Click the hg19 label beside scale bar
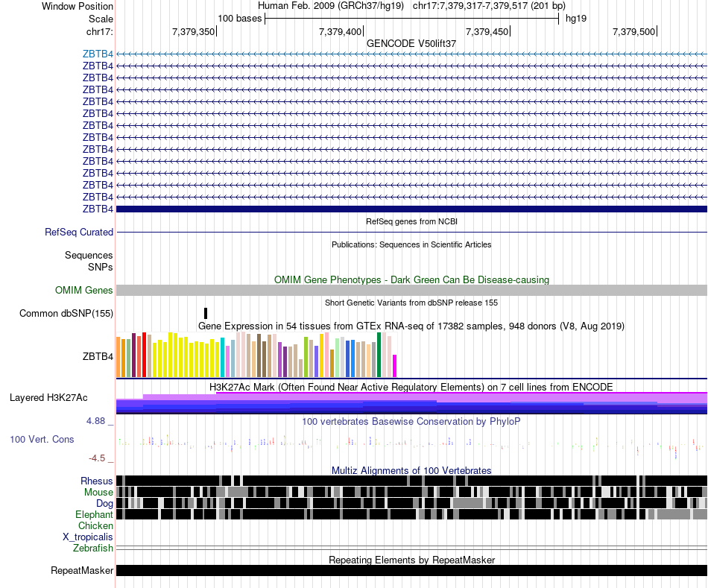This screenshot has width=708, height=588. [576, 19]
